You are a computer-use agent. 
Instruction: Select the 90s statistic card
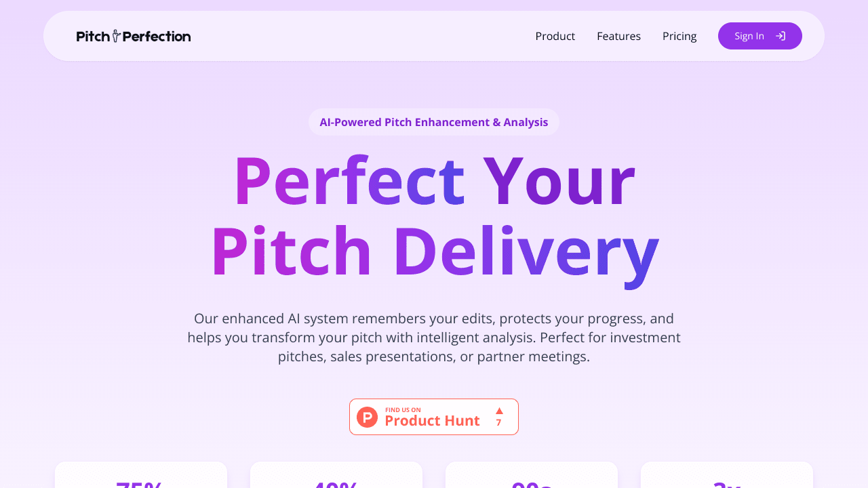pyautogui.click(x=532, y=476)
